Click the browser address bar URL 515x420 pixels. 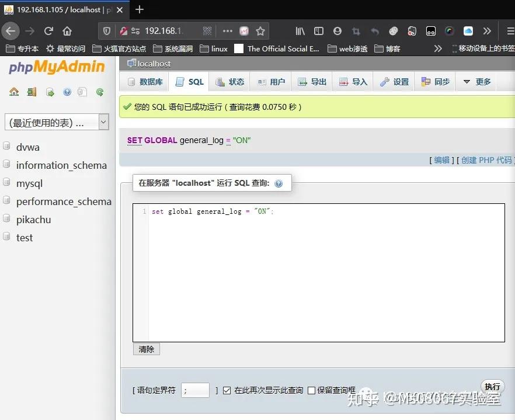pos(164,31)
